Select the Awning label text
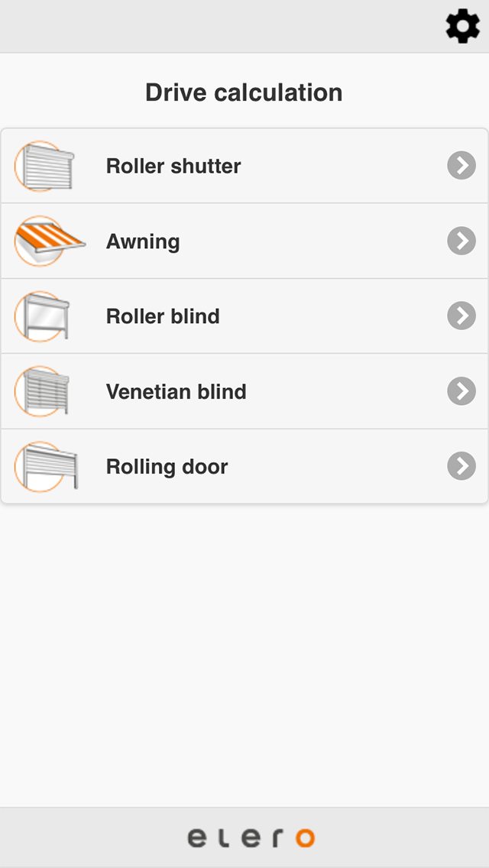This screenshot has height=868, width=489. 143,241
